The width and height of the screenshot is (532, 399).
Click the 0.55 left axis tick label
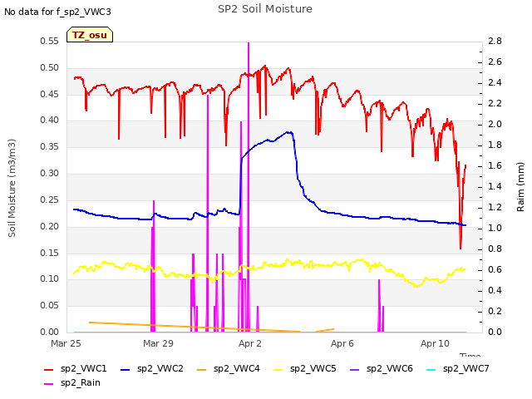click(x=50, y=41)
